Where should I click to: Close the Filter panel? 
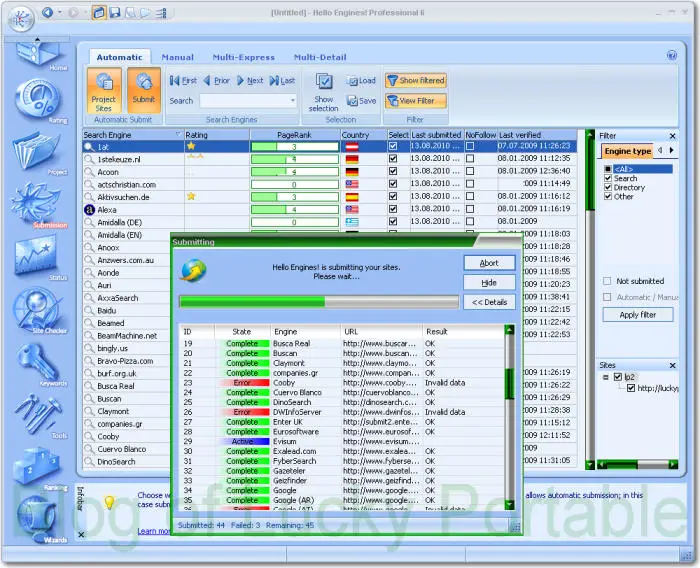click(x=672, y=135)
